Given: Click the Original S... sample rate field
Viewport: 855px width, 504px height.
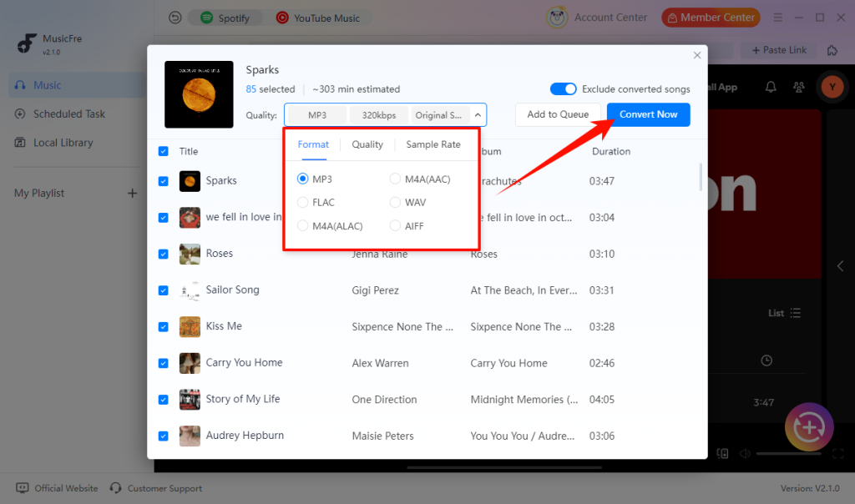Looking at the screenshot, I should pyautogui.click(x=439, y=115).
